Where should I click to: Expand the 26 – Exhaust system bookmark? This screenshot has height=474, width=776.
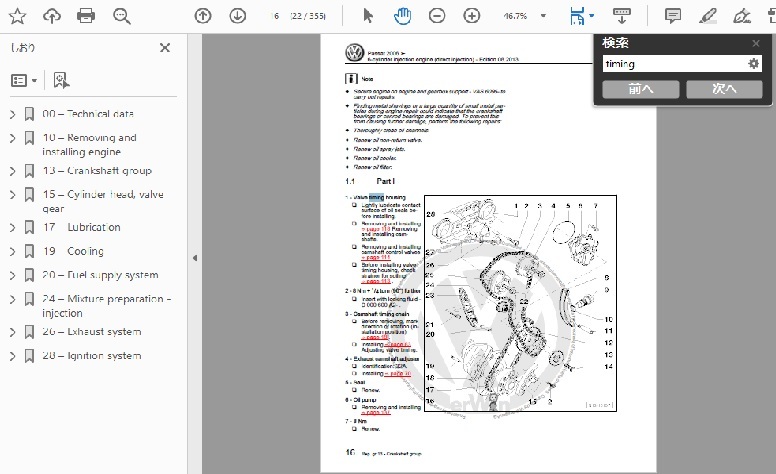click(x=12, y=332)
